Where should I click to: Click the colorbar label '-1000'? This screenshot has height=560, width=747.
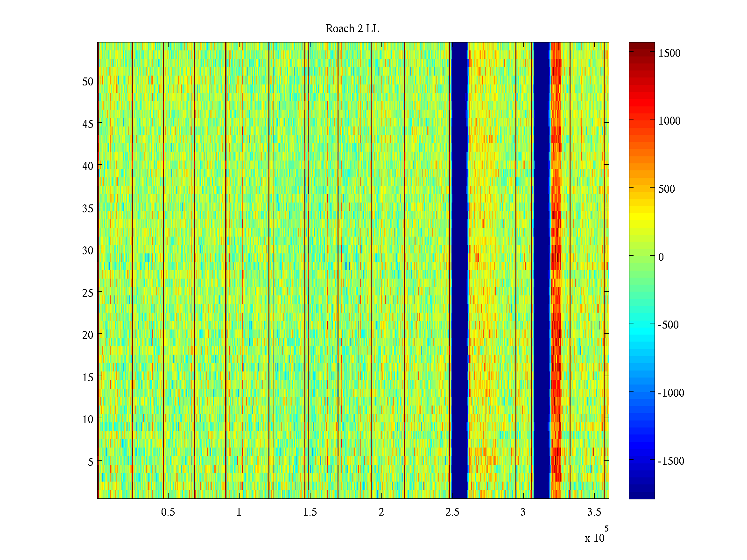pos(670,393)
